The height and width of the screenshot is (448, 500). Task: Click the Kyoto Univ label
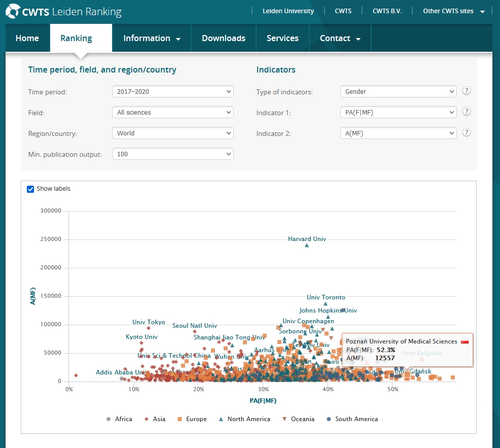click(x=141, y=337)
